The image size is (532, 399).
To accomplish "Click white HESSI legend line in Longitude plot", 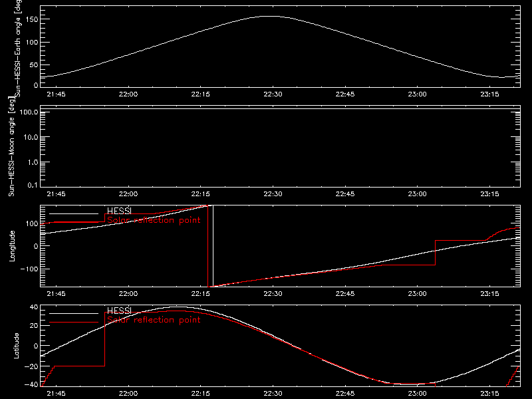I will 74,213.
